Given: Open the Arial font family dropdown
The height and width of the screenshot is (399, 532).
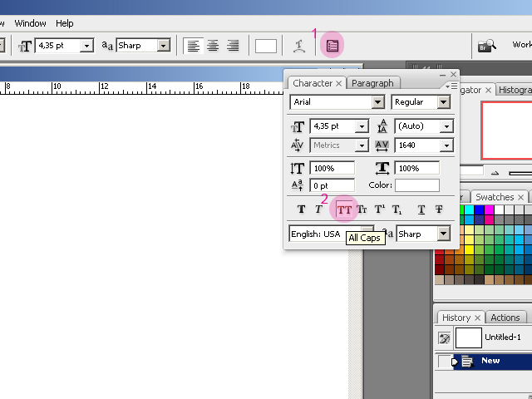Looking at the screenshot, I should click(378, 102).
